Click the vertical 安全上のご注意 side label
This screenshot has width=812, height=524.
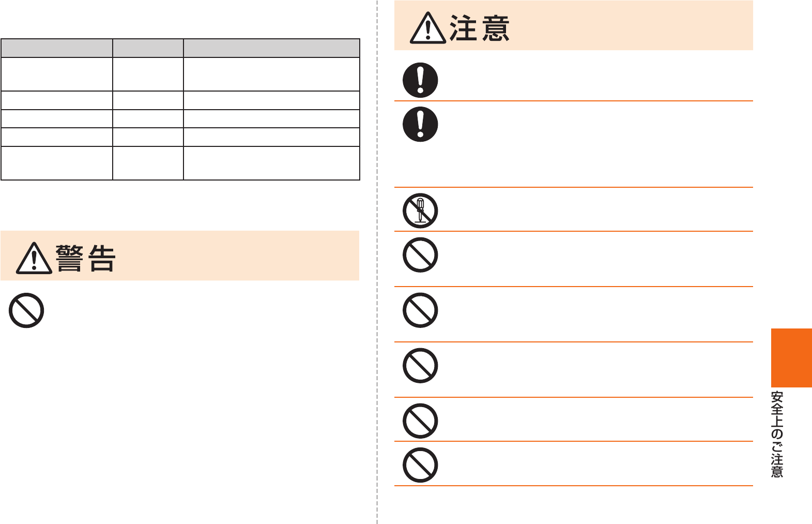[777, 434]
